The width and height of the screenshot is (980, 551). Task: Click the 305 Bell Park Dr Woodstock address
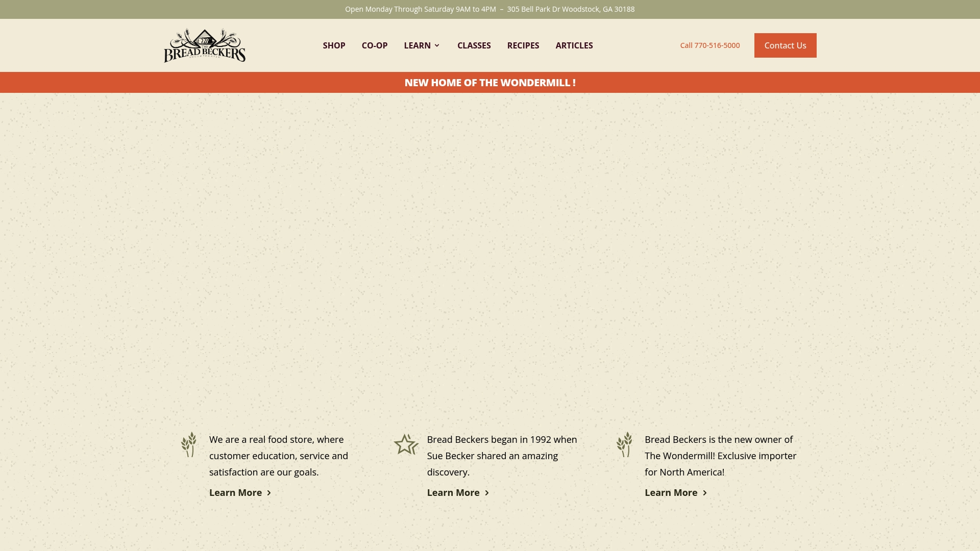(571, 9)
